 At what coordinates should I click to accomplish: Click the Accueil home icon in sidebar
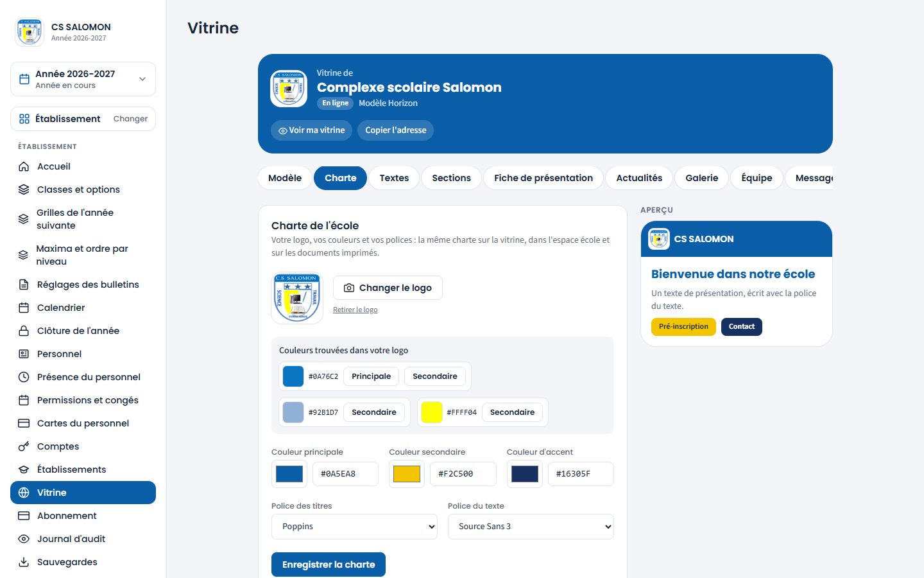tap(24, 166)
